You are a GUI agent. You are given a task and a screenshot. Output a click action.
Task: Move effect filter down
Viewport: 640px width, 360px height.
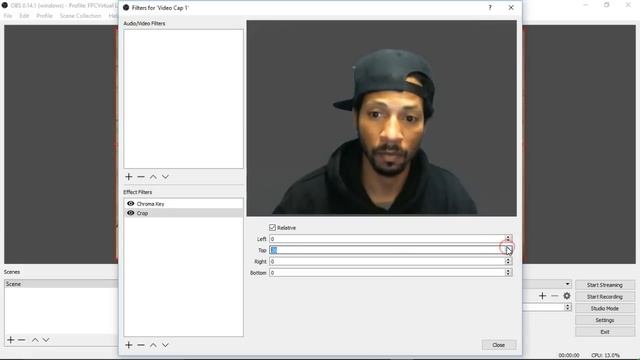pos(165,345)
